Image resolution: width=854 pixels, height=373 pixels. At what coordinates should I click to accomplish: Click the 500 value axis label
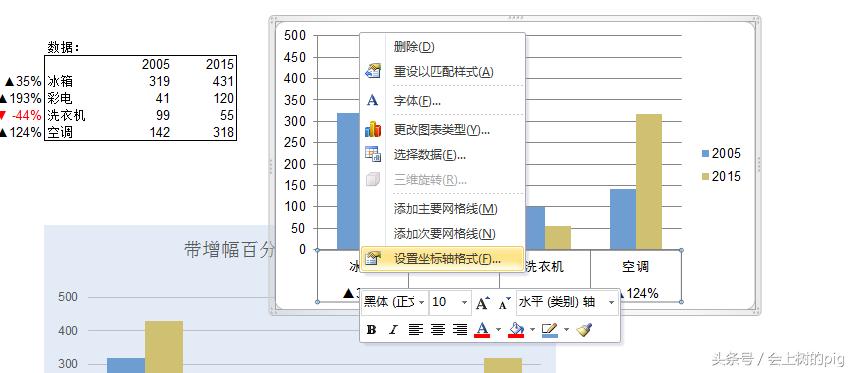[x=295, y=35]
